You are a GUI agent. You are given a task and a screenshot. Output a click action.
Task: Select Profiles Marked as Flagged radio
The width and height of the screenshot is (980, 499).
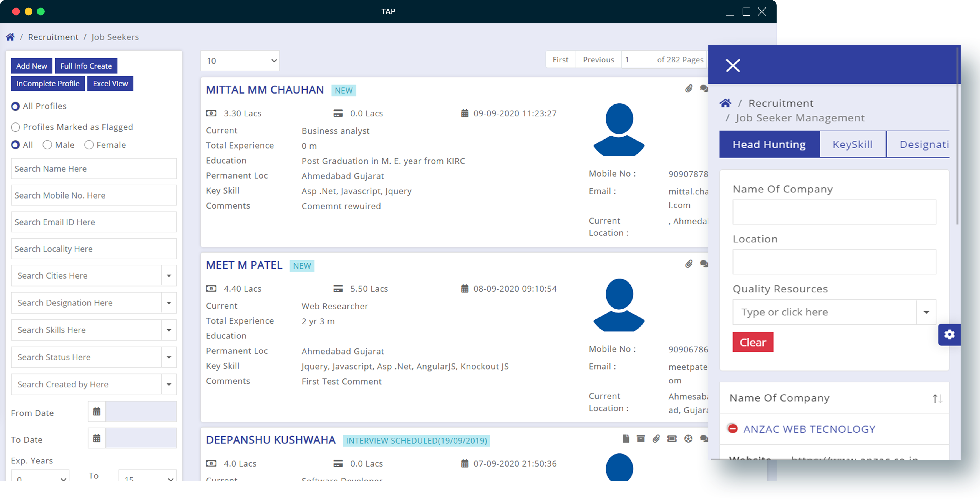click(x=15, y=127)
